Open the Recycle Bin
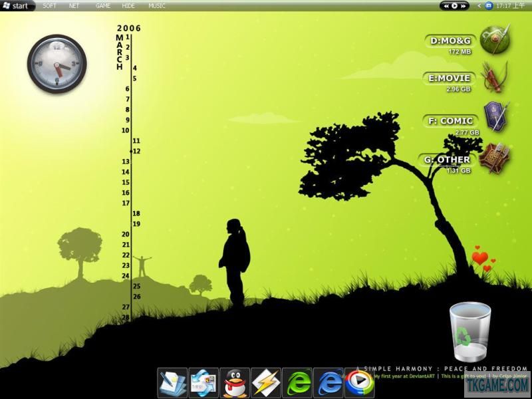532x399 pixels. click(470, 332)
